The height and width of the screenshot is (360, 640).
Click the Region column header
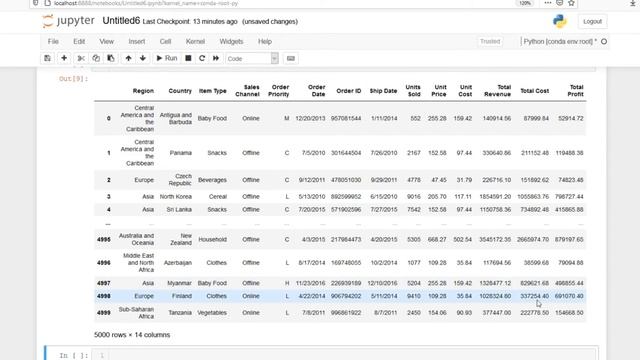pos(143,91)
